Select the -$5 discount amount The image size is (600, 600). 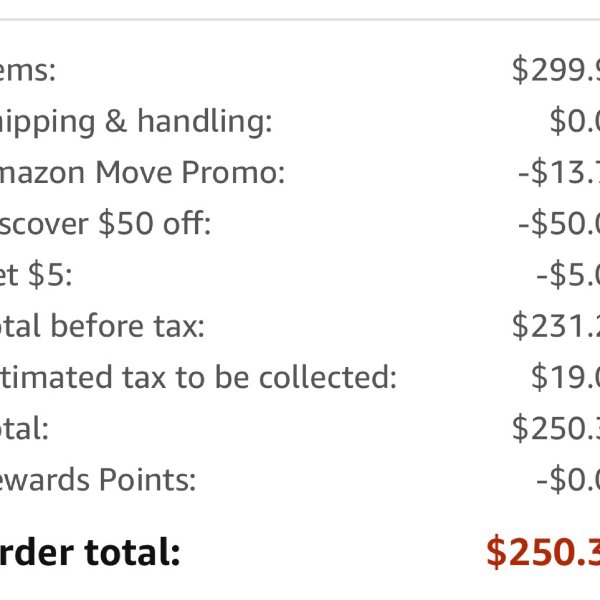tap(568, 275)
